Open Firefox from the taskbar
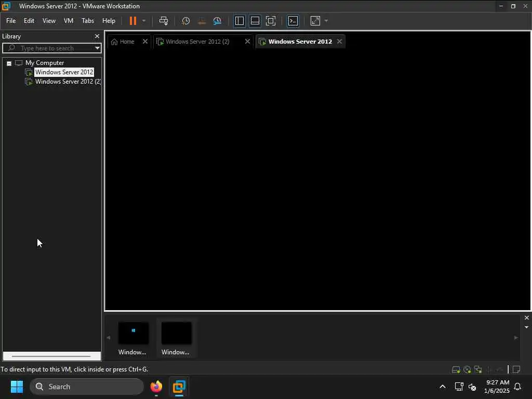The height and width of the screenshot is (399, 532). click(x=156, y=387)
